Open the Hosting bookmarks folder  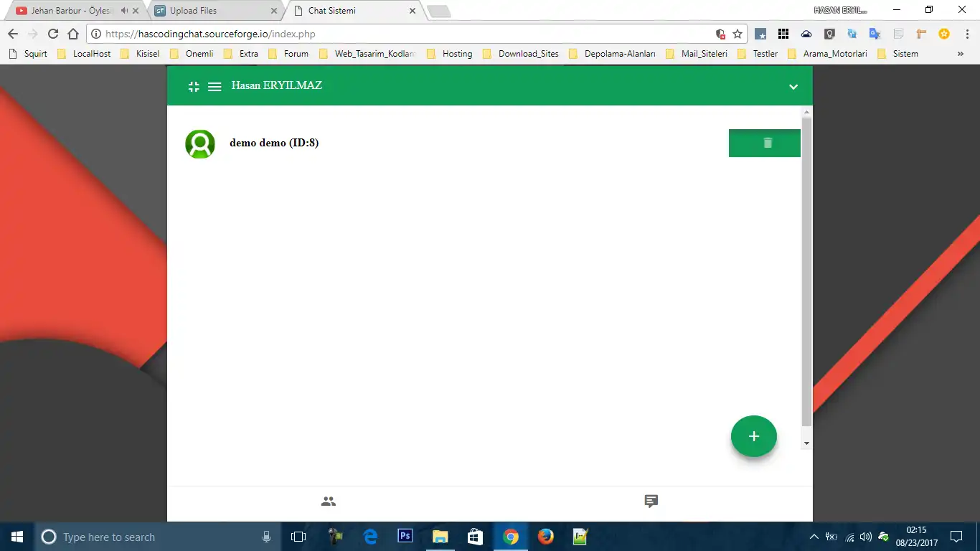coord(450,54)
